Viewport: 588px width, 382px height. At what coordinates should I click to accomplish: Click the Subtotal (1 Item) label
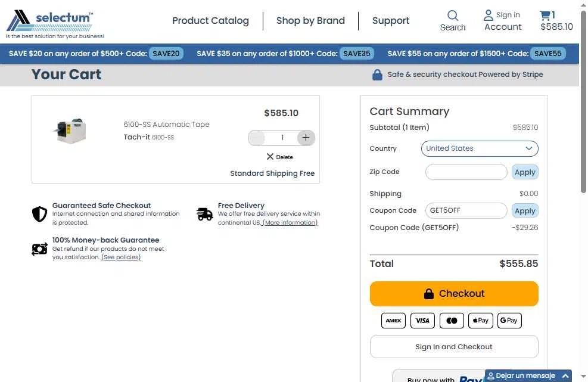(399, 127)
